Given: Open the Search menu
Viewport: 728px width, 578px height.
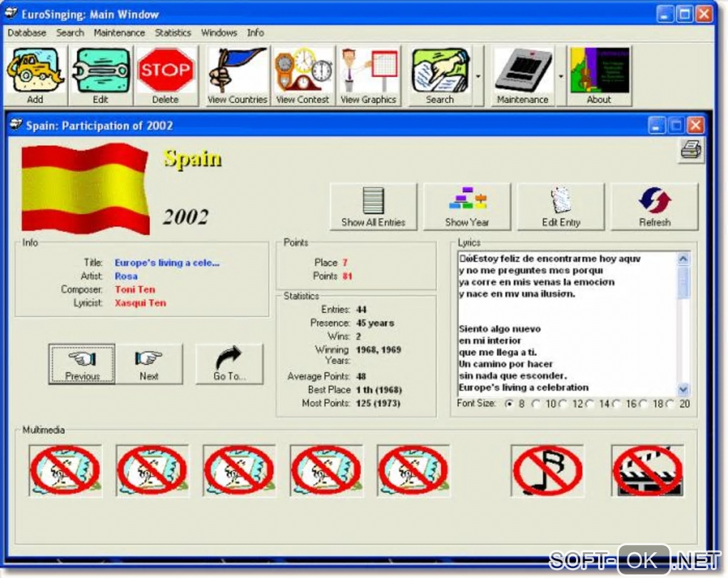Looking at the screenshot, I should pos(70,33).
